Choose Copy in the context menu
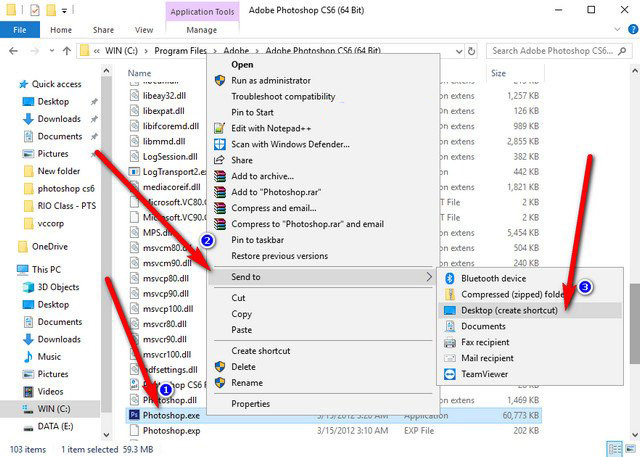Image resolution: width=640 pixels, height=457 pixels. (x=241, y=314)
